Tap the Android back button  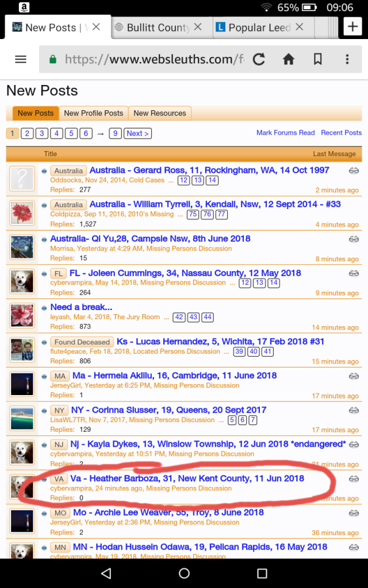point(106,573)
